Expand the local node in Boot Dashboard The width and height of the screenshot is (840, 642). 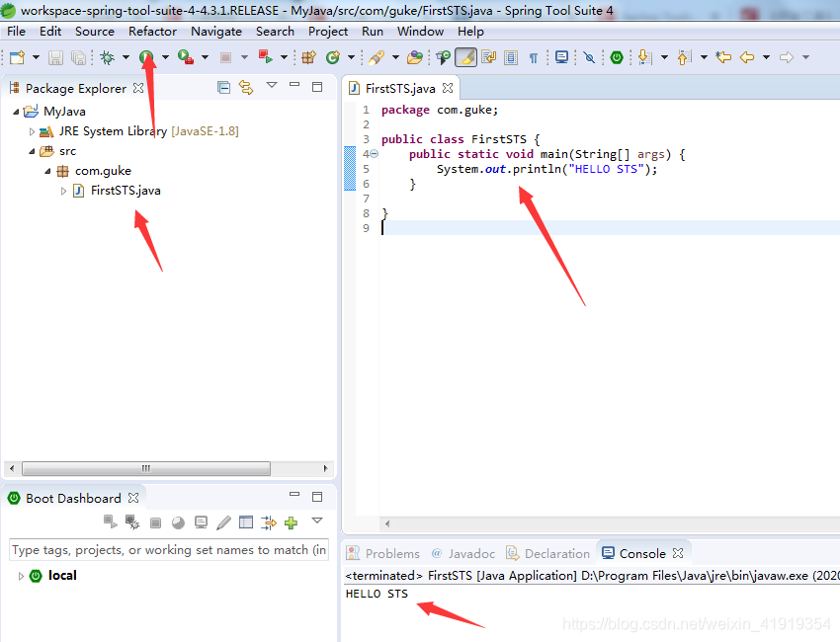pyautogui.click(x=20, y=575)
